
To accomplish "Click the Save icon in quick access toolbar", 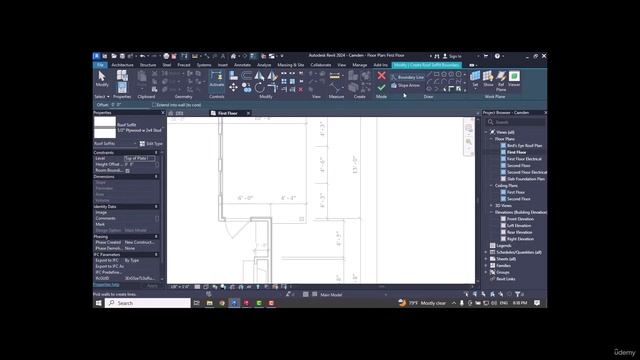I will (x=122, y=56).
